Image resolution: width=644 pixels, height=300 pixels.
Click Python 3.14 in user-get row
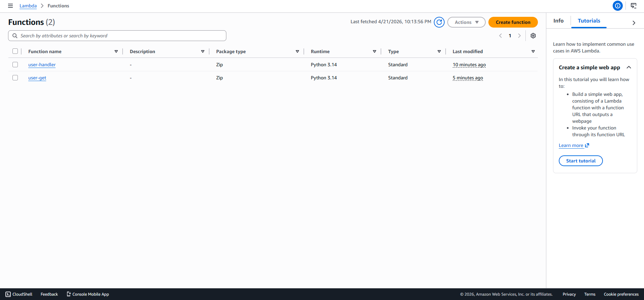click(324, 78)
